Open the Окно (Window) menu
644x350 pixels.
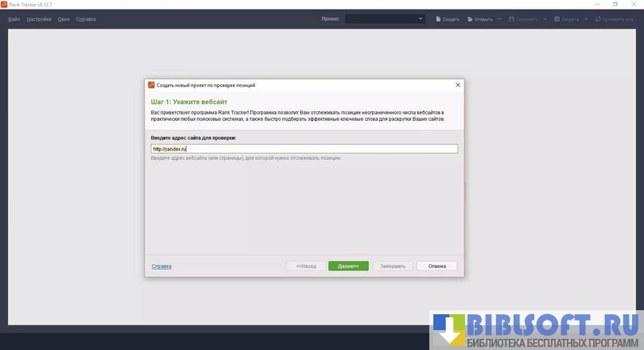[64, 18]
